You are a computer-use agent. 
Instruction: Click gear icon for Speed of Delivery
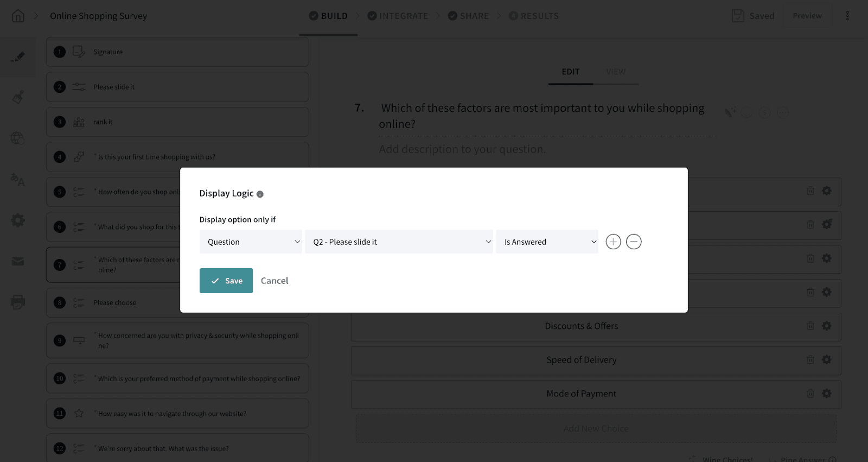pyautogui.click(x=826, y=359)
